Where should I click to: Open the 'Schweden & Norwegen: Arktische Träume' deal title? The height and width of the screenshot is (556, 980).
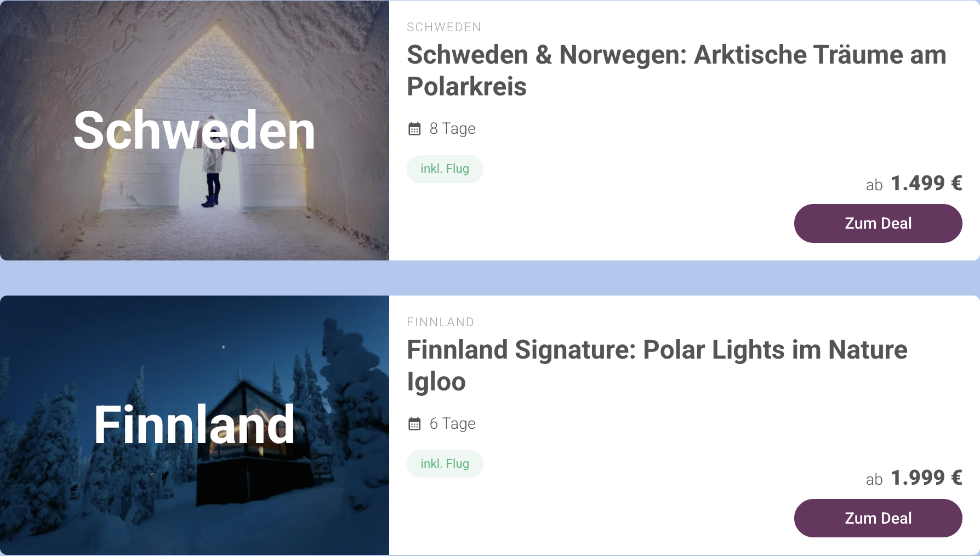tap(675, 70)
